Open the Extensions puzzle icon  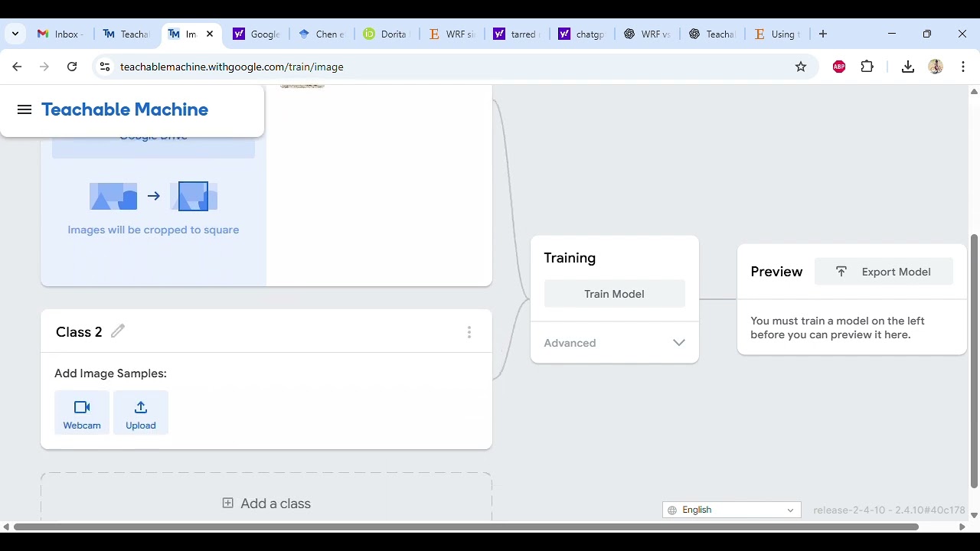click(867, 67)
